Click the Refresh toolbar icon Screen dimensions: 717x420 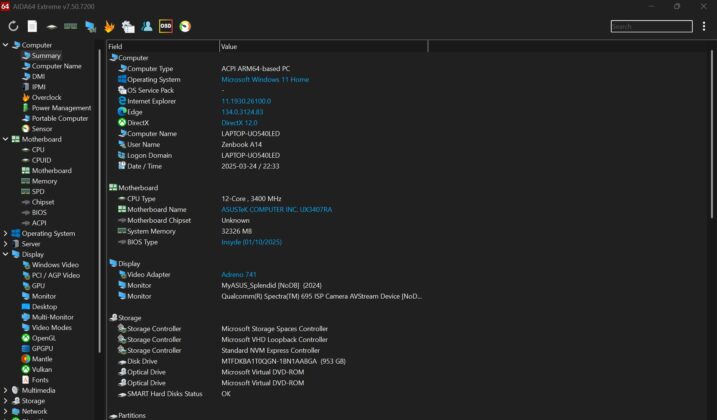[13, 27]
